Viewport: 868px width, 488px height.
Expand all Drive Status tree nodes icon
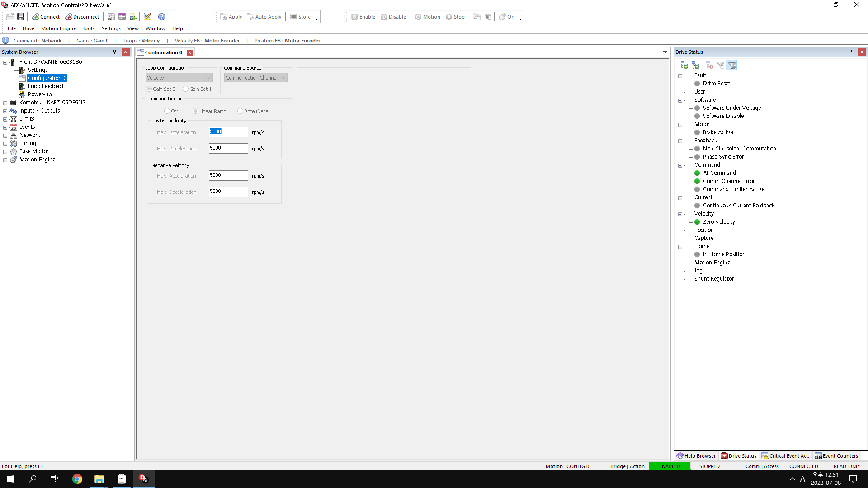coord(684,66)
